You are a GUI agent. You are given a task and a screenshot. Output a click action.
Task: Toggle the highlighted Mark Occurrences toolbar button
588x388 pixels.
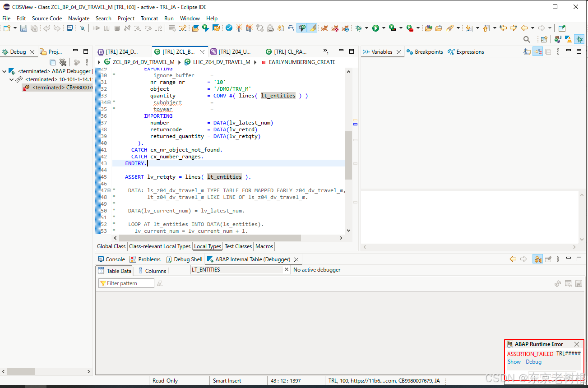pos(312,28)
